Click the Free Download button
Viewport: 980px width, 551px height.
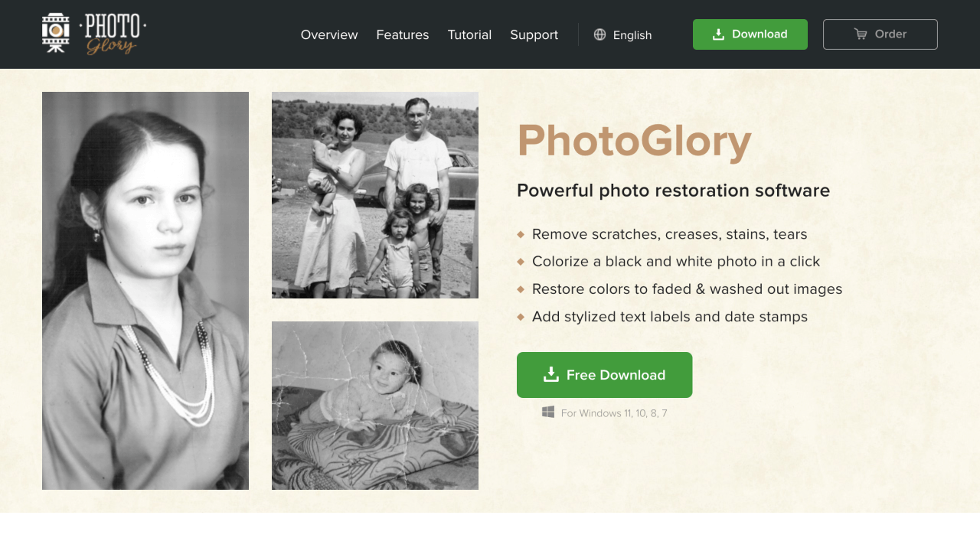pyautogui.click(x=605, y=375)
